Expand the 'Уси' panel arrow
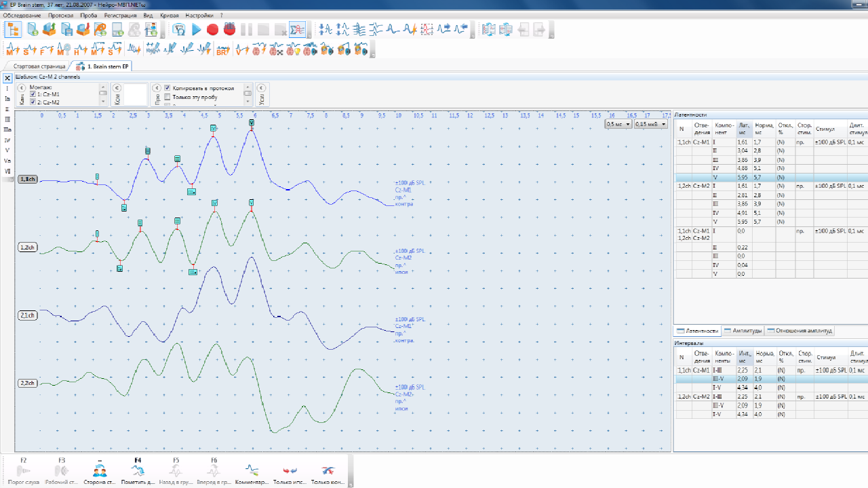868x488 pixels. [261, 87]
